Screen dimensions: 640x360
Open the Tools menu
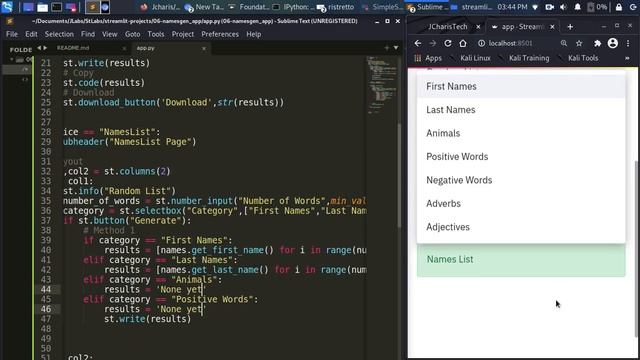pos(156,34)
